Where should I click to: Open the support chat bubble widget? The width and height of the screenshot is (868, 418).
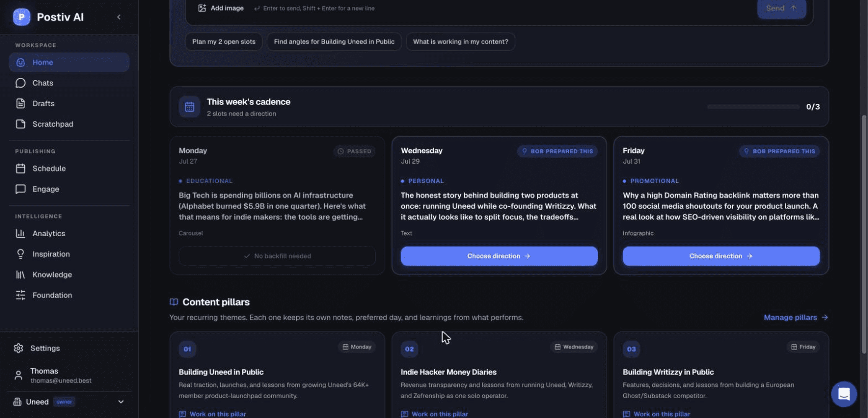coord(844,394)
